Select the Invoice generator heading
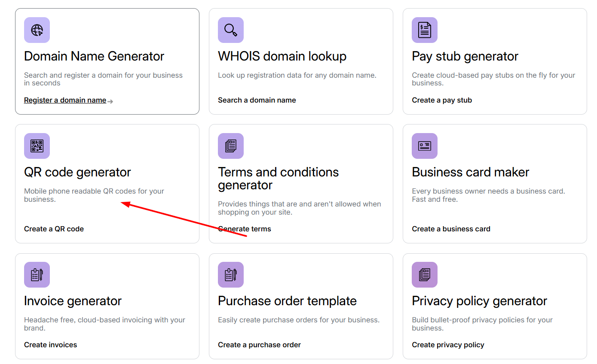The width and height of the screenshot is (597, 364). click(73, 301)
